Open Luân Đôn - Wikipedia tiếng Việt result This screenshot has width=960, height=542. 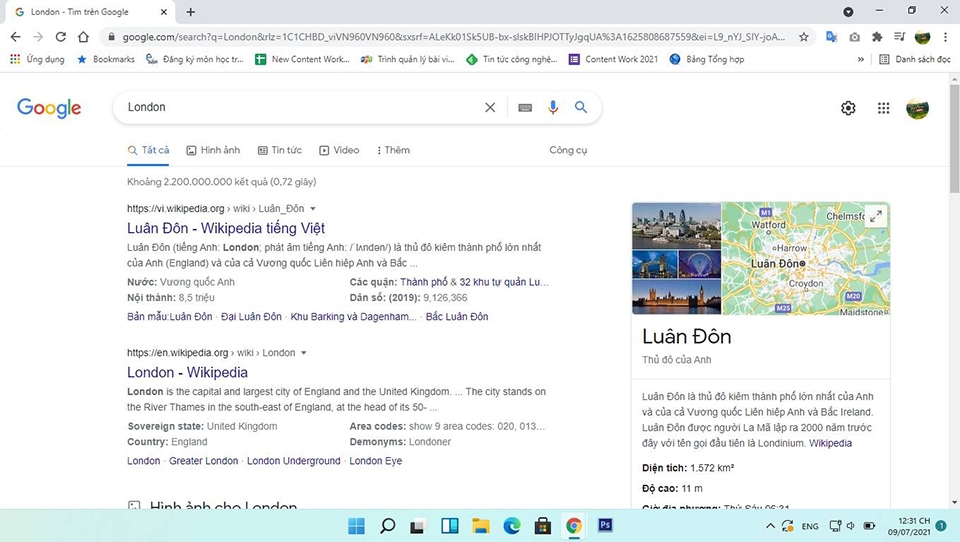[x=226, y=228]
